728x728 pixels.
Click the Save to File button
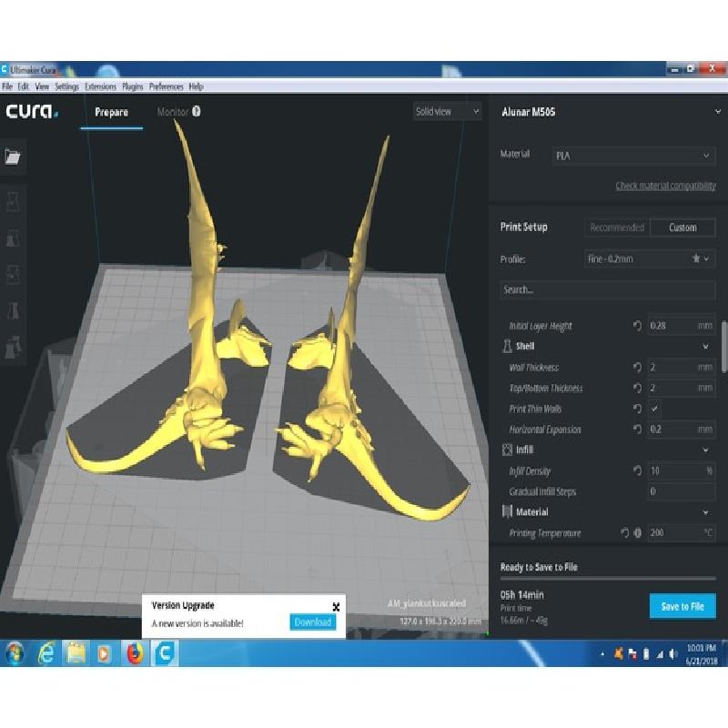pos(682,606)
